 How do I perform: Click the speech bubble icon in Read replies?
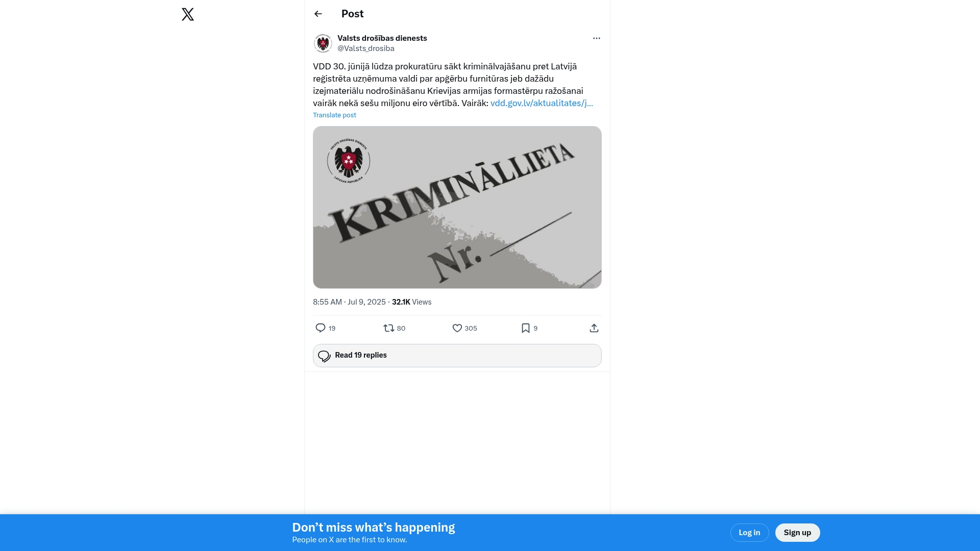click(324, 356)
